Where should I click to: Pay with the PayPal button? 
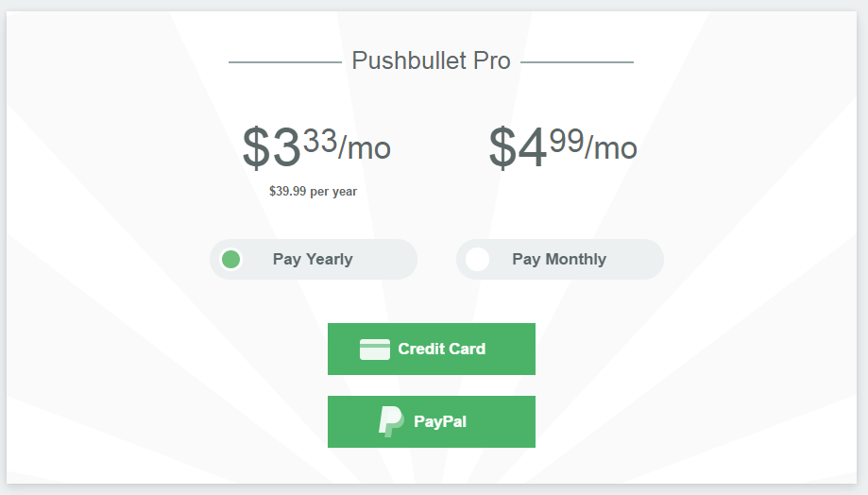432,421
